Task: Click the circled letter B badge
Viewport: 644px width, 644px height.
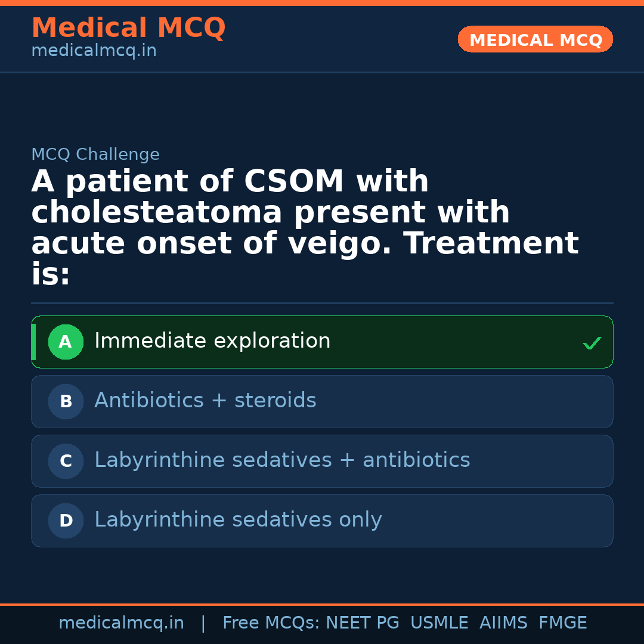Action: [66, 402]
